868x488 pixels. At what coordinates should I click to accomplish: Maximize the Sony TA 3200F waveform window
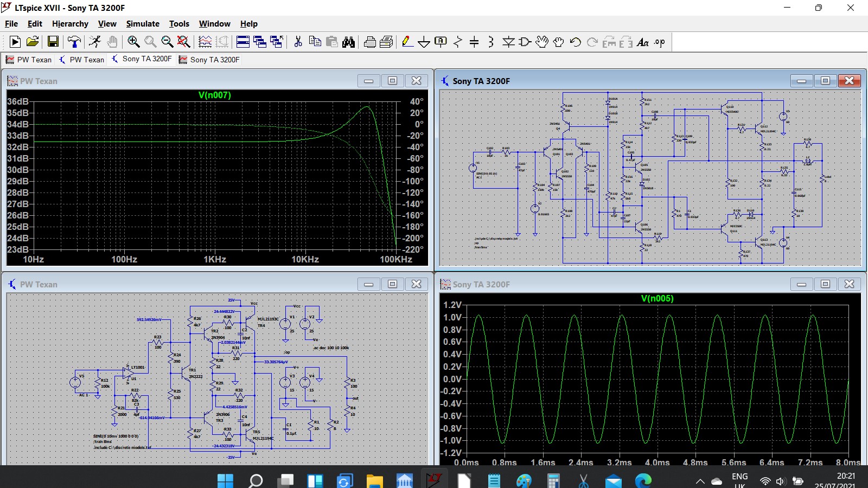(825, 284)
